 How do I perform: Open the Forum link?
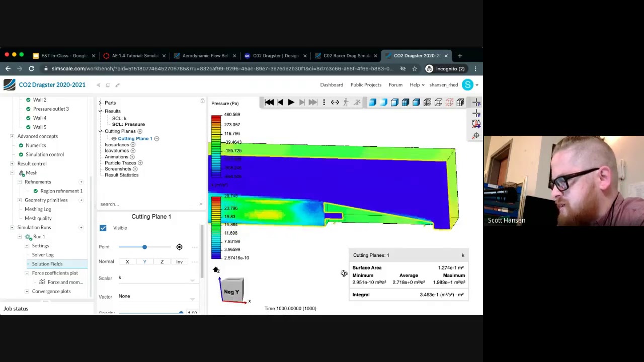395,85
